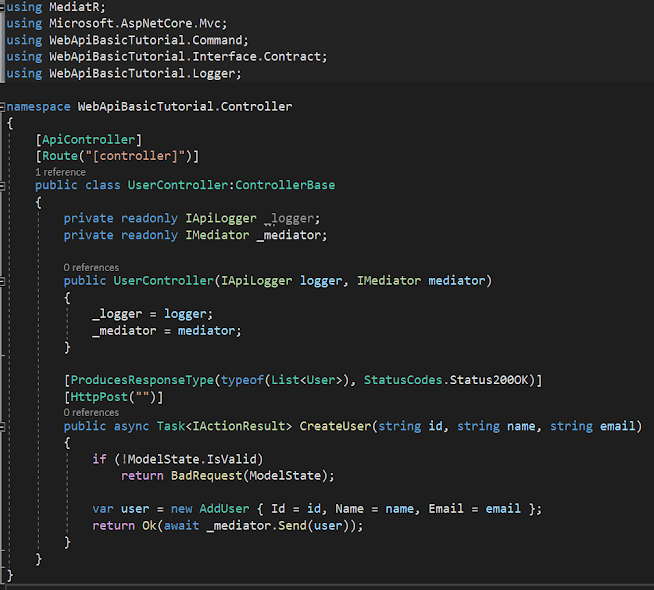The image size is (654, 590).
Task: Collapse the CreateUser method body
Action: 2,427
